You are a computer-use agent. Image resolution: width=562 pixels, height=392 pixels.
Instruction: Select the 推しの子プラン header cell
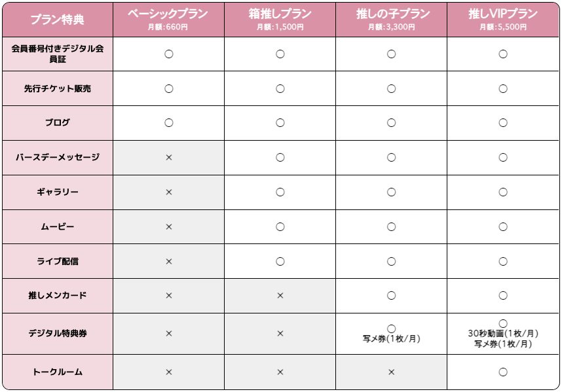(x=391, y=18)
